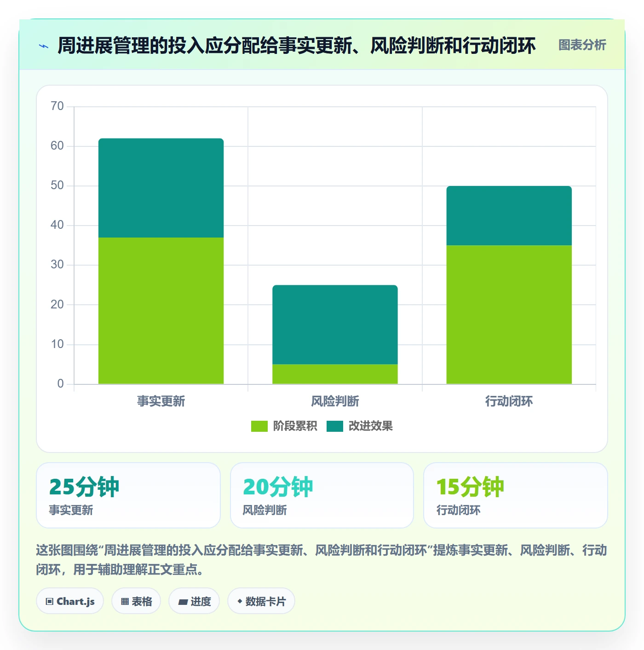Click the grid icon in 表格 chip
This screenshot has height=650, width=644.
click(125, 602)
